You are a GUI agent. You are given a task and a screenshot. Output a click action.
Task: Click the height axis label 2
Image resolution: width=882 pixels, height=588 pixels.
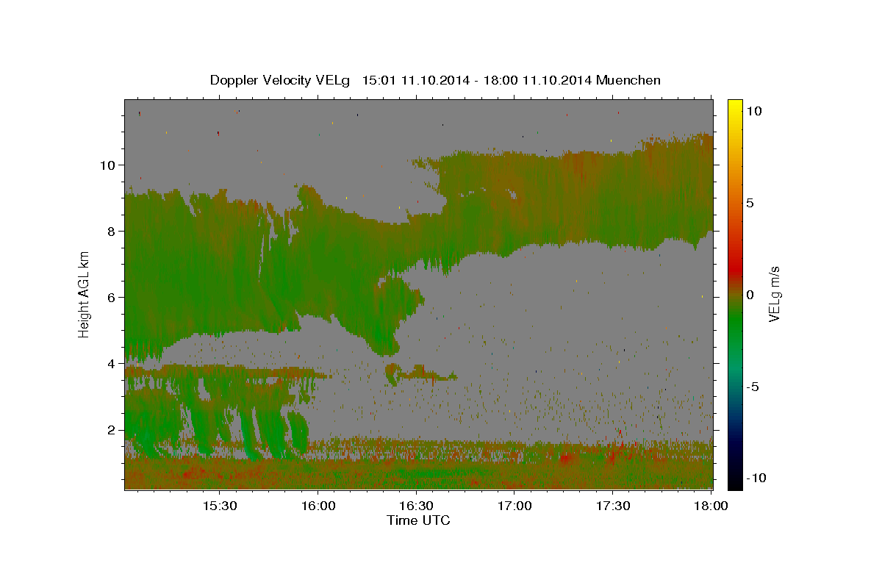[112, 430]
